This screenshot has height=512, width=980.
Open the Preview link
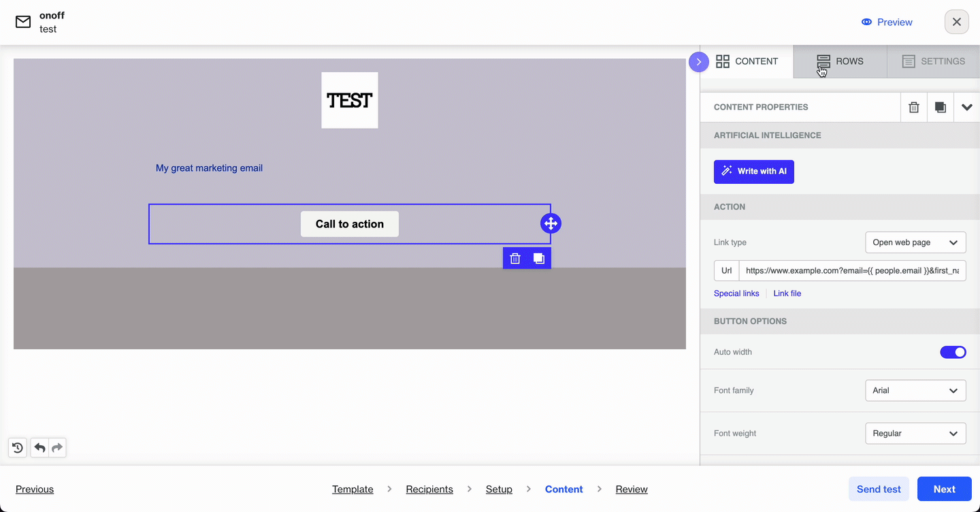tap(887, 22)
